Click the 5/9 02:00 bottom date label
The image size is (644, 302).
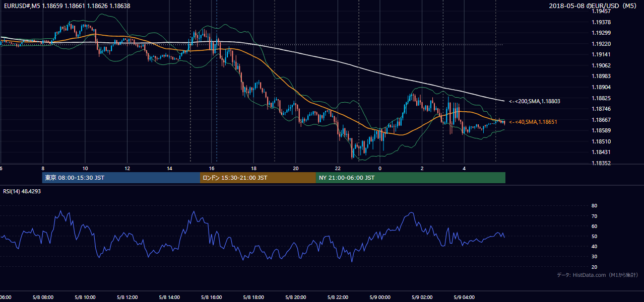click(422, 297)
